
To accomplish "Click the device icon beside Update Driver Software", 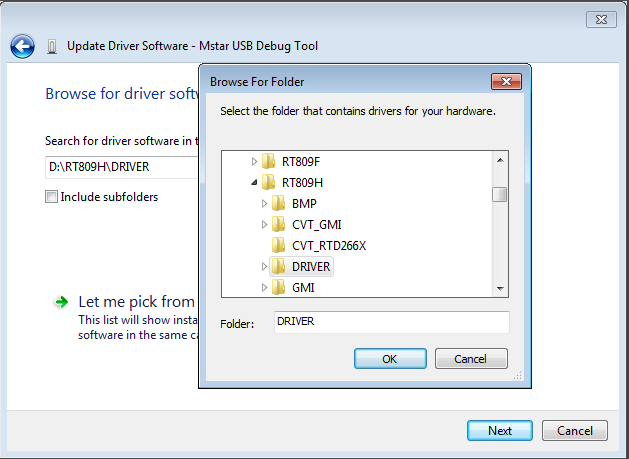I will tap(52, 47).
